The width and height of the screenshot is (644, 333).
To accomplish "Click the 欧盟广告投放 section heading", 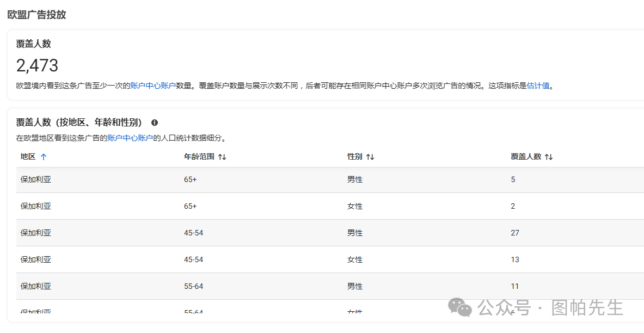I will [36, 15].
